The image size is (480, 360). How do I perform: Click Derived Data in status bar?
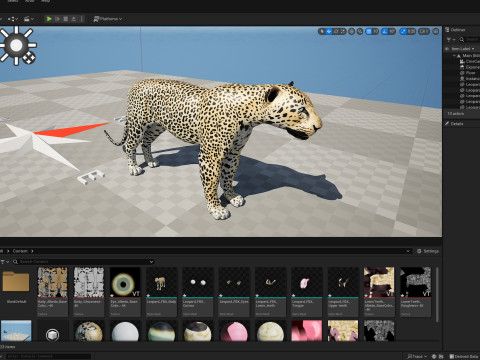pyautogui.click(x=464, y=356)
